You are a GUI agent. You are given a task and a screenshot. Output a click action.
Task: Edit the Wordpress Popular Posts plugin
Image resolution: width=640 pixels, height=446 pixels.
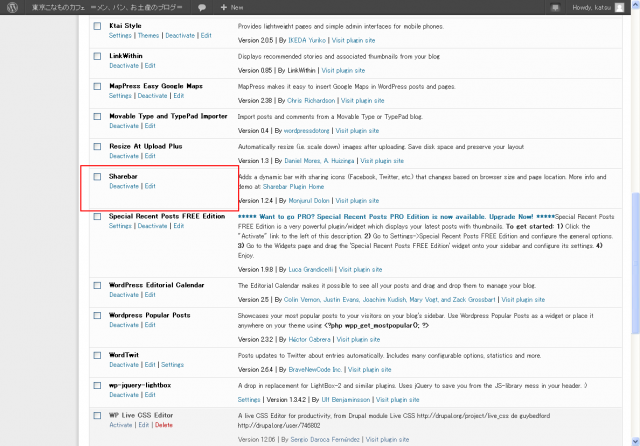coord(150,325)
